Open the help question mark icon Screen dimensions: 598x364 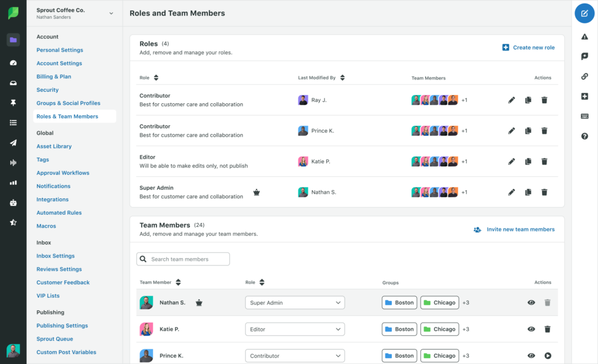pos(585,136)
